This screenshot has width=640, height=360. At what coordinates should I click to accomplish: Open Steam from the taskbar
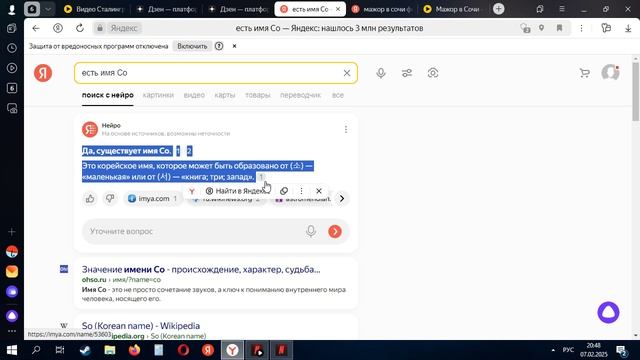click(85, 350)
